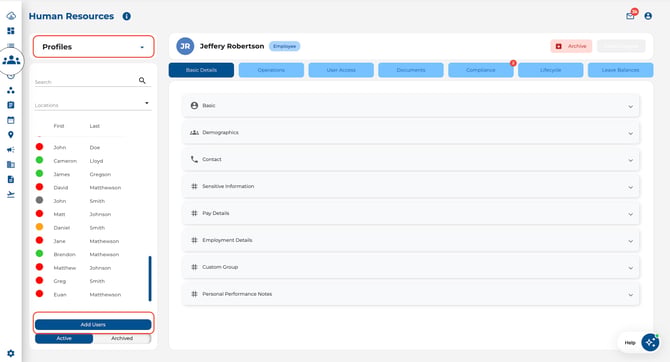Open the settings gear icon
The width and height of the screenshot is (670, 362).
pyautogui.click(x=11, y=353)
